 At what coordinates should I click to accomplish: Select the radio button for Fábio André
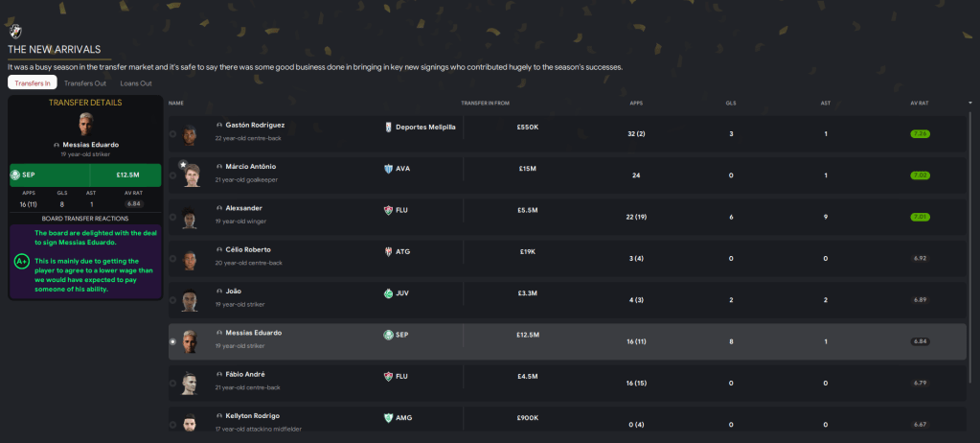[x=172, y=383]
